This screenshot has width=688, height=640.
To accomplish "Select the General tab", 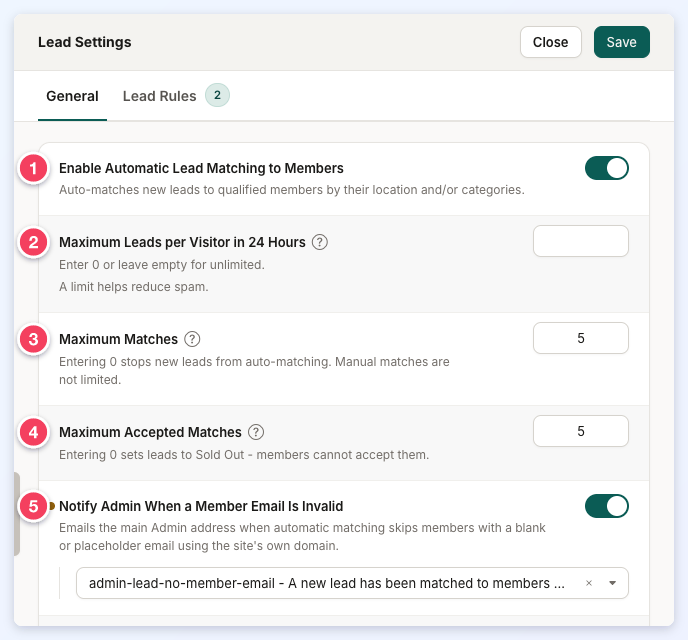I will click(x=72, y=96).
